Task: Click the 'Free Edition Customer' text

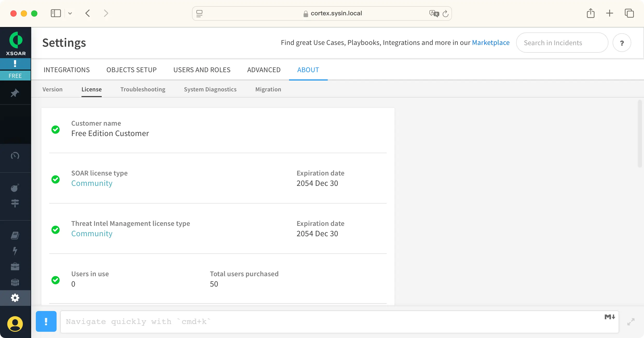Action: (110, 133)
